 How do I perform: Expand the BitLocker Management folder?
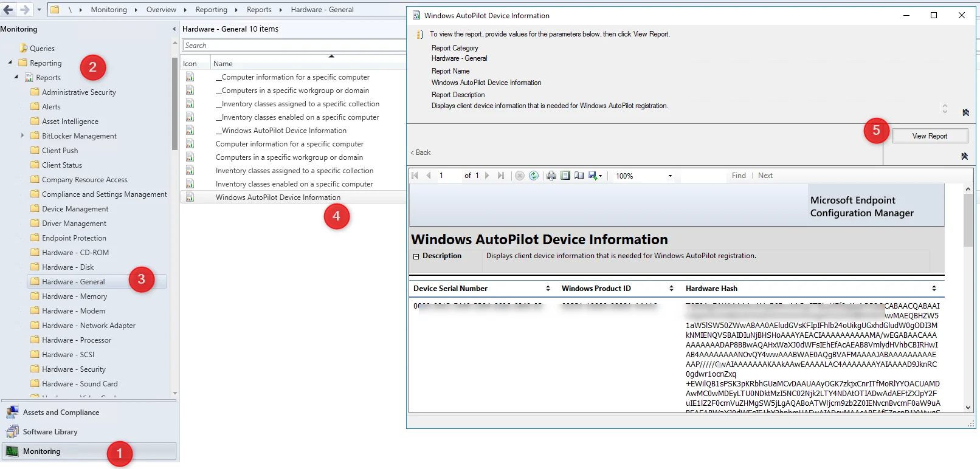[x=22, y=135]
